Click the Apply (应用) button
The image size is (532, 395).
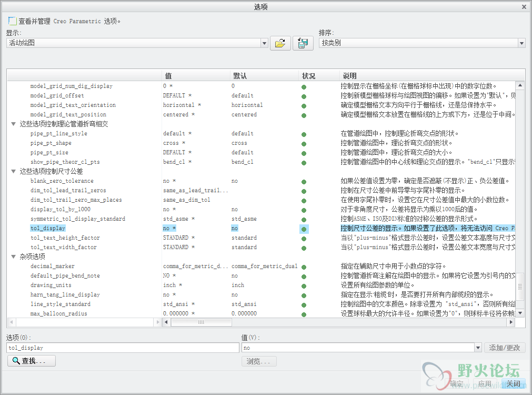[x=485, y=384]
